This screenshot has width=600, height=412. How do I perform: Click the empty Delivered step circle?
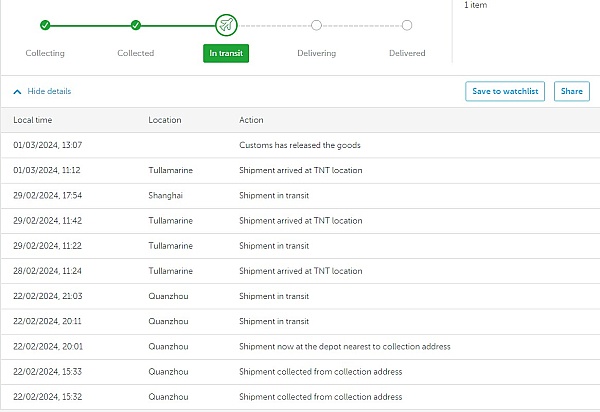pos(407,25)
